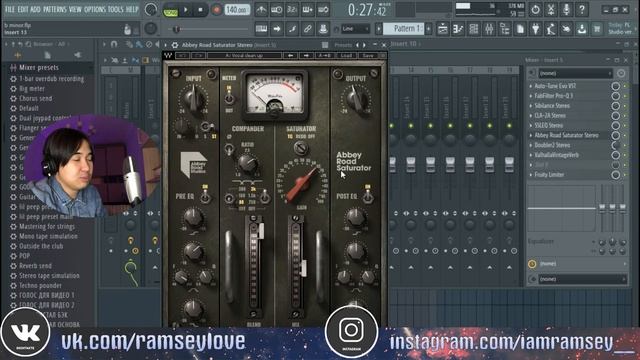Toggle the PRE EQ on switch
Image resolution: width=640 pixels, height=360 pixels.
(x=205, y=197)
